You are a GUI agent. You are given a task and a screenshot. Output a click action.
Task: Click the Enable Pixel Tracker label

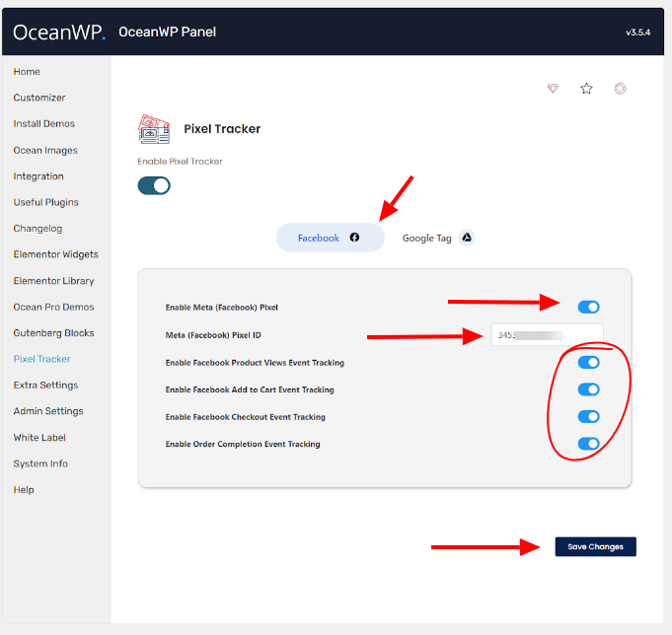[x=180, y=162]
